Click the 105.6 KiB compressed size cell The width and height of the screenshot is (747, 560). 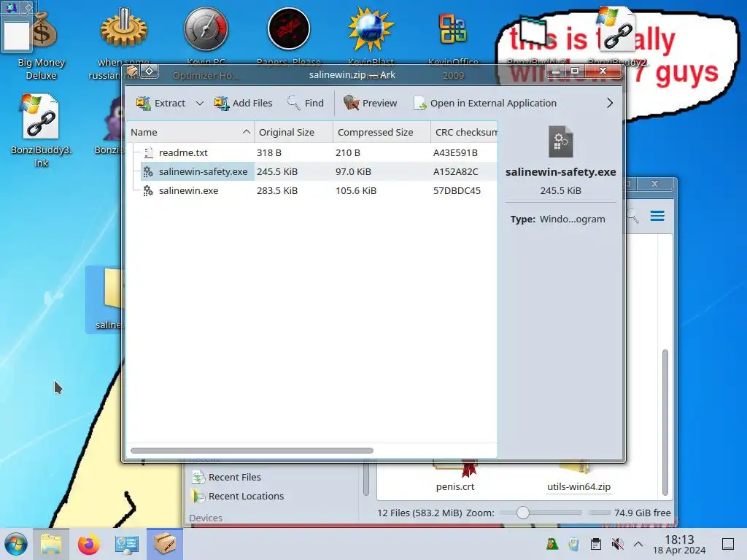[356, 190]
